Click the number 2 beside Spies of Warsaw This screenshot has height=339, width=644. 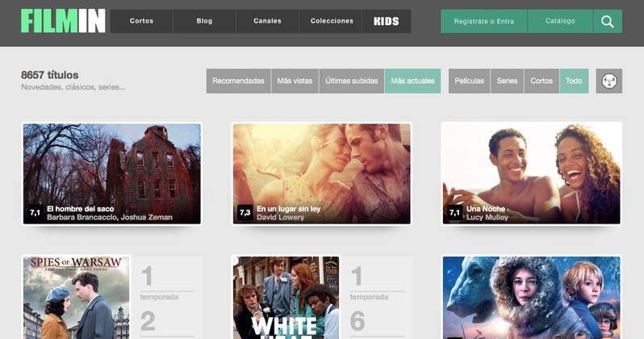click(148, 321)
